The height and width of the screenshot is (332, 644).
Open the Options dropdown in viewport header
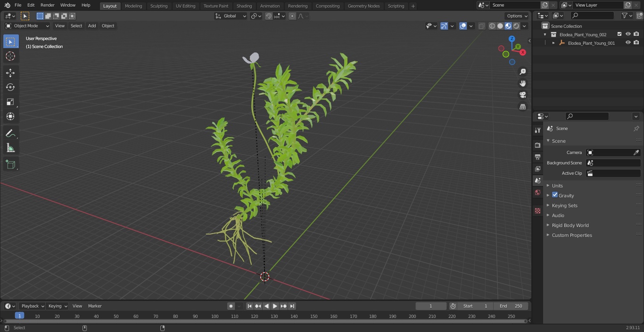pyautogui.click(x=517, y=16)
